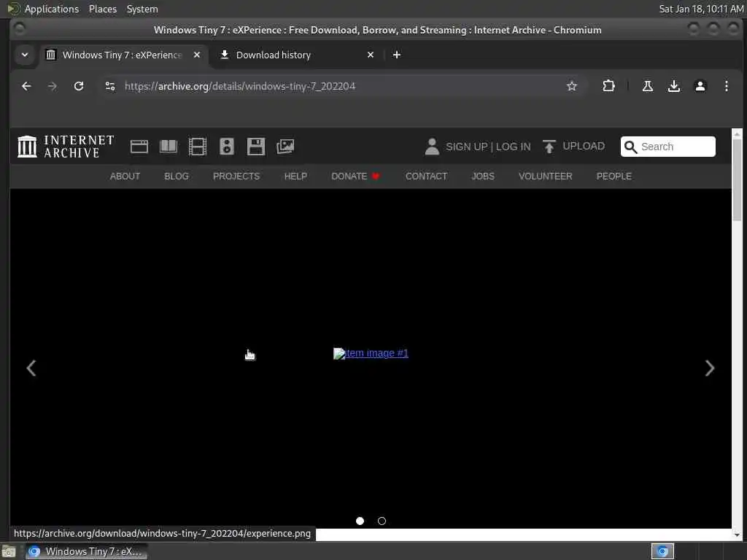Show the next carousel image
Image resolution: width=747 pixels, height=560 pixels.
(x=709, y=368)
